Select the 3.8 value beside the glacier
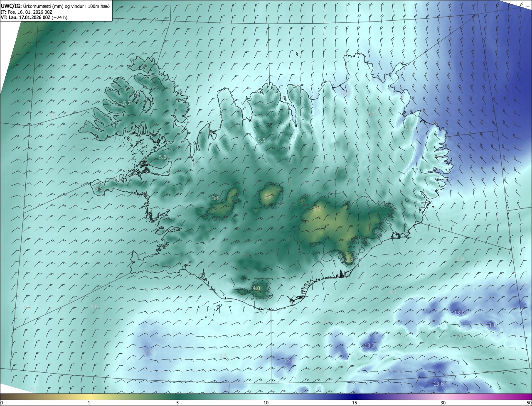The image size is (532, 406). [x=216, y=198]
